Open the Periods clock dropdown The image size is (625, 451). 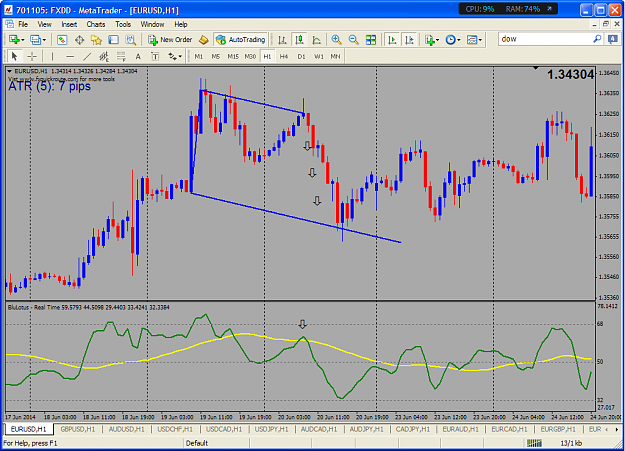(453, 39)
